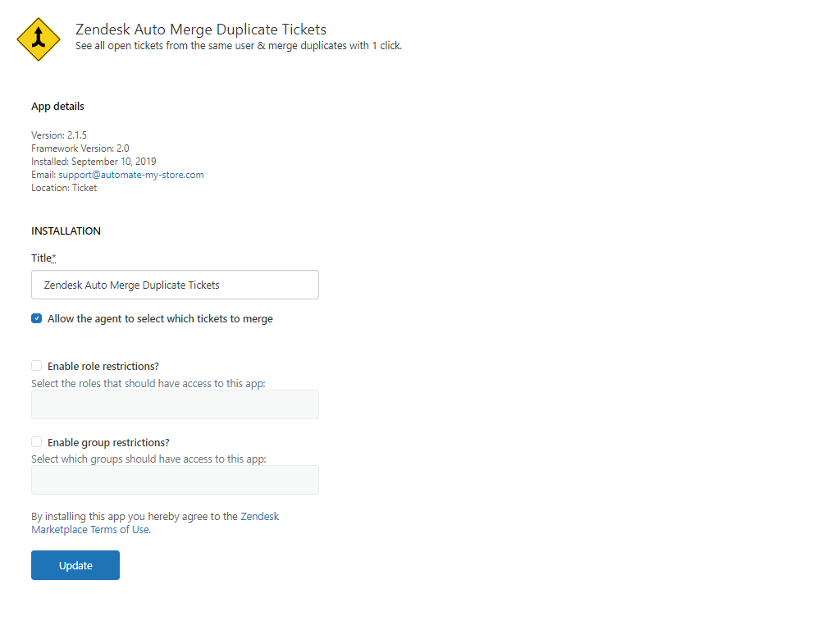Enable group restrictions checkbox
This screenshot has width=840, height=630.
(x=36, y=441)
